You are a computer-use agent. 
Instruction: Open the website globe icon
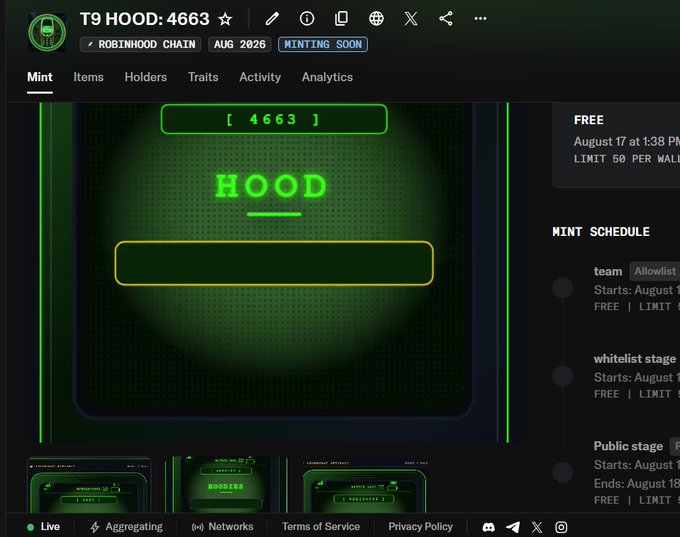[x=376, y=19]
